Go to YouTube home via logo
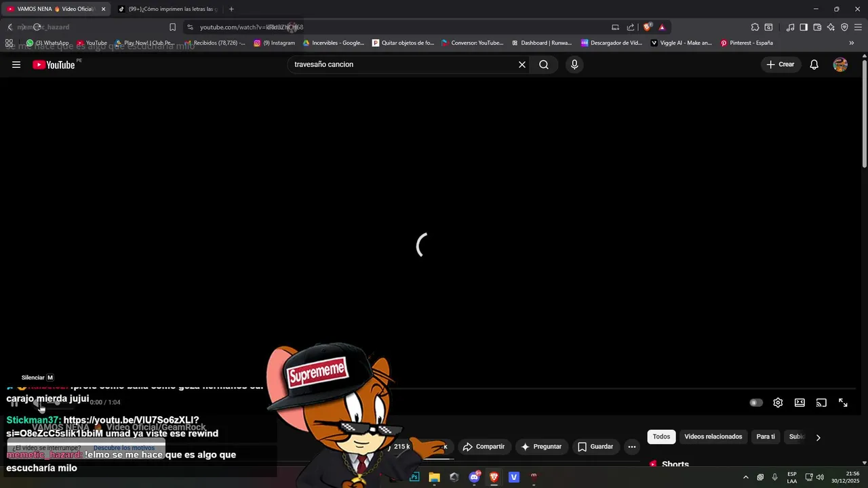The height and width of the screenshot is (488, 868). pyautogui.click(x=54, y=64)
